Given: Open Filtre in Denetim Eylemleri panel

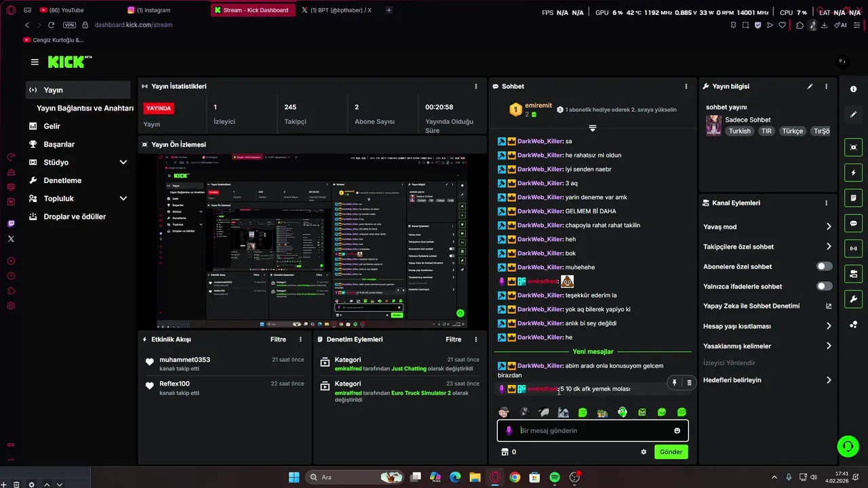Looking at the screenshot, I should click(x=453, y=340).
